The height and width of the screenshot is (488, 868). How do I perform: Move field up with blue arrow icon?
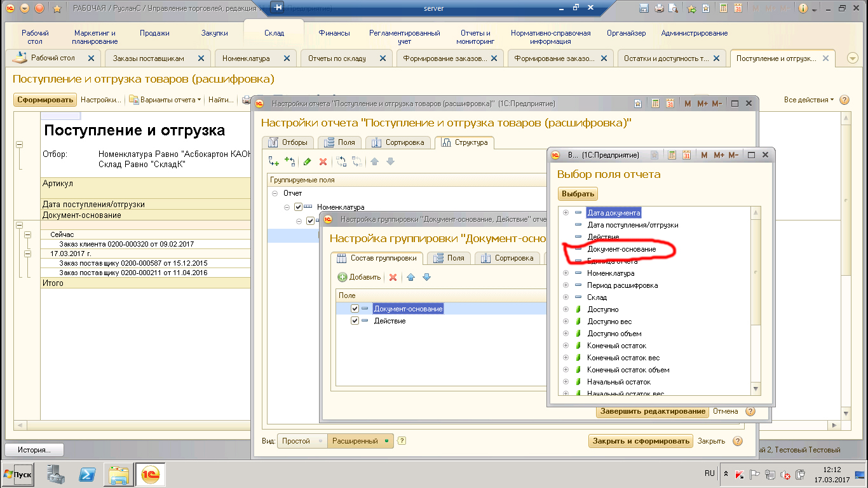click(410, 277)
